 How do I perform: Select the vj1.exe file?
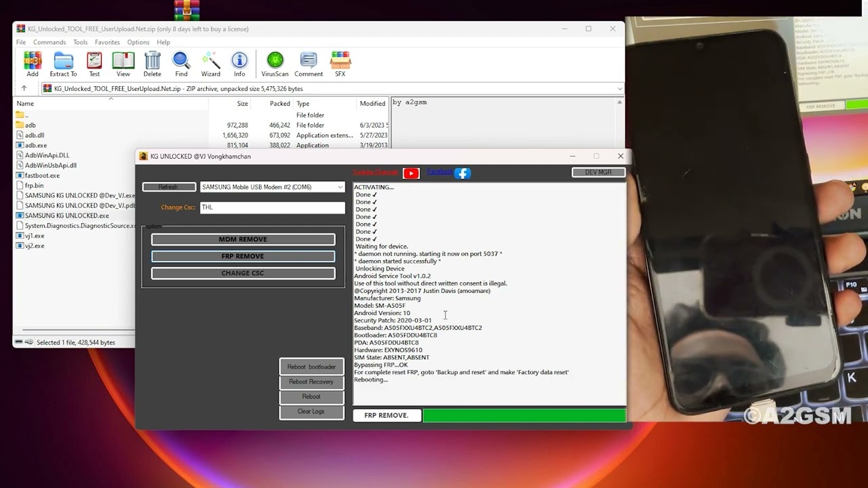[x=35, y=236]
